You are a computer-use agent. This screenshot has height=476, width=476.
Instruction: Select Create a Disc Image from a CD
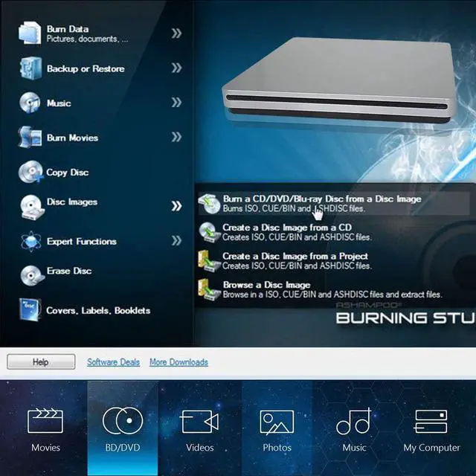point(287,228)
